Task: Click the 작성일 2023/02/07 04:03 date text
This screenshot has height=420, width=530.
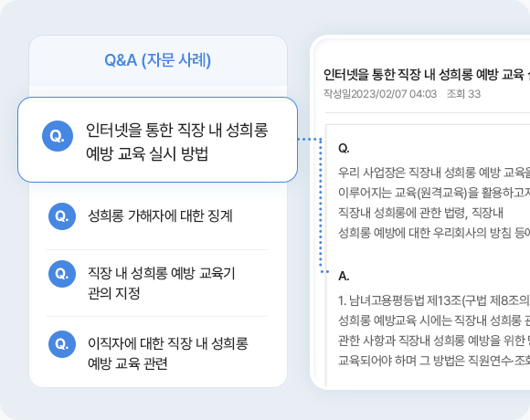Action: coord(380,93)
